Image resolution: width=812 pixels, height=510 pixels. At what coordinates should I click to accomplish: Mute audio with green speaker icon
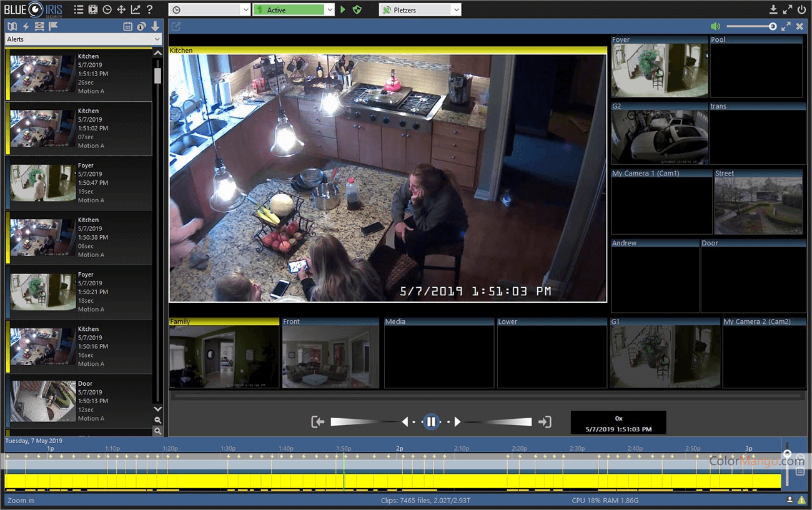coord(715,26)
